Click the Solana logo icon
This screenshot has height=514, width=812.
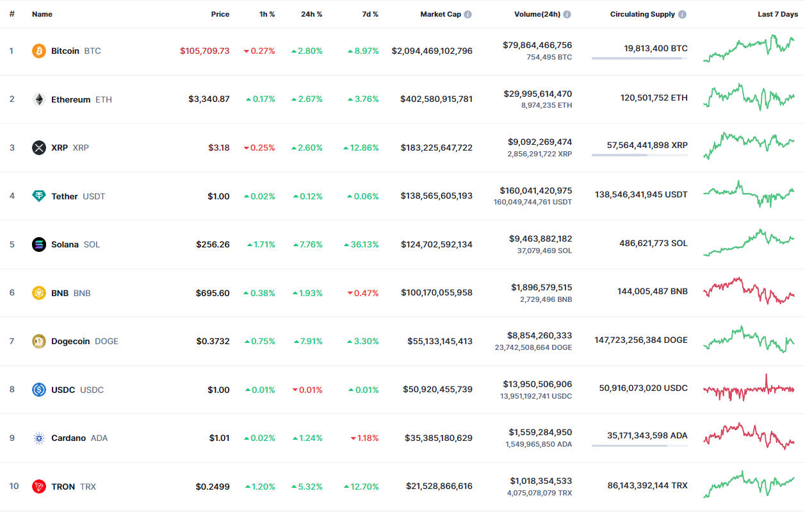(x=39, y=244)
